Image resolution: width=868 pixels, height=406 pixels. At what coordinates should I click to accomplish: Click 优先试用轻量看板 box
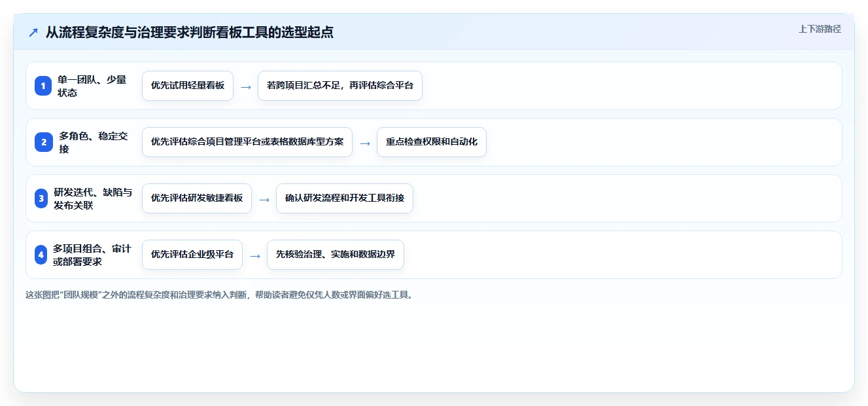click(x=188, y=86)
